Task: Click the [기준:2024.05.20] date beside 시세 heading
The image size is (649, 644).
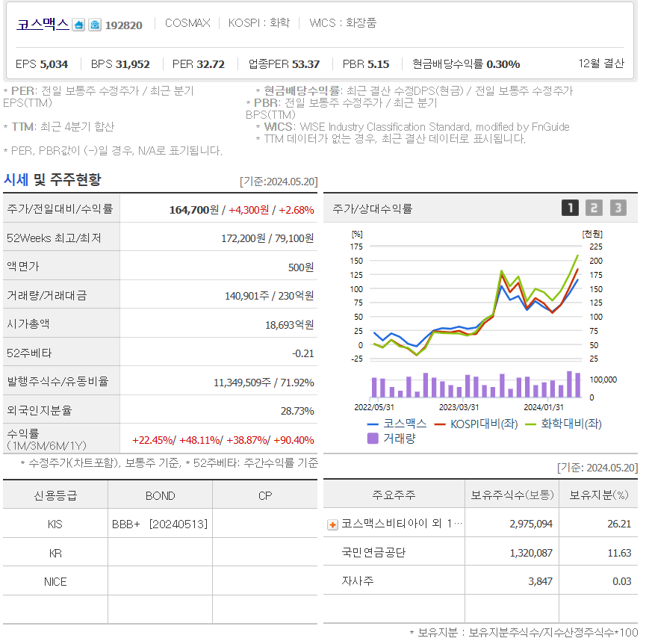Action: coord(279,182)
